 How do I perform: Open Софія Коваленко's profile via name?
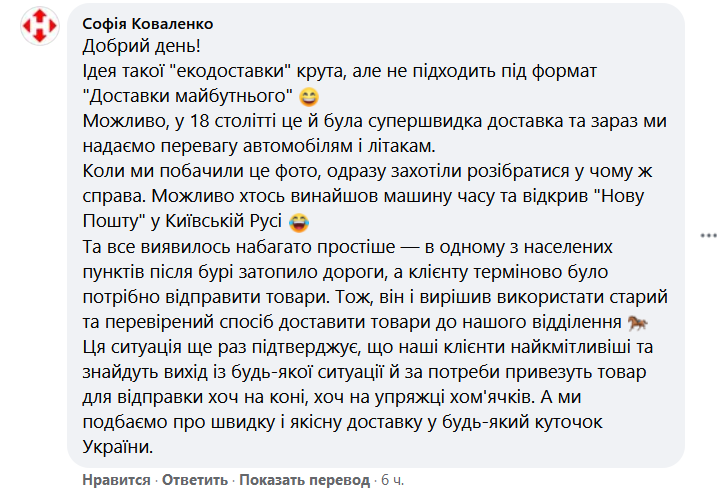click(x=148, y=23)
